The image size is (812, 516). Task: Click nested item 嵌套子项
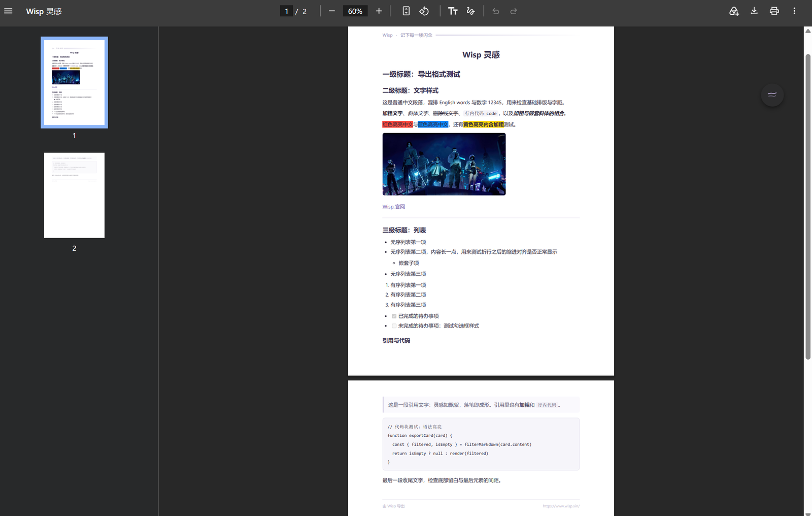[409, 263]
